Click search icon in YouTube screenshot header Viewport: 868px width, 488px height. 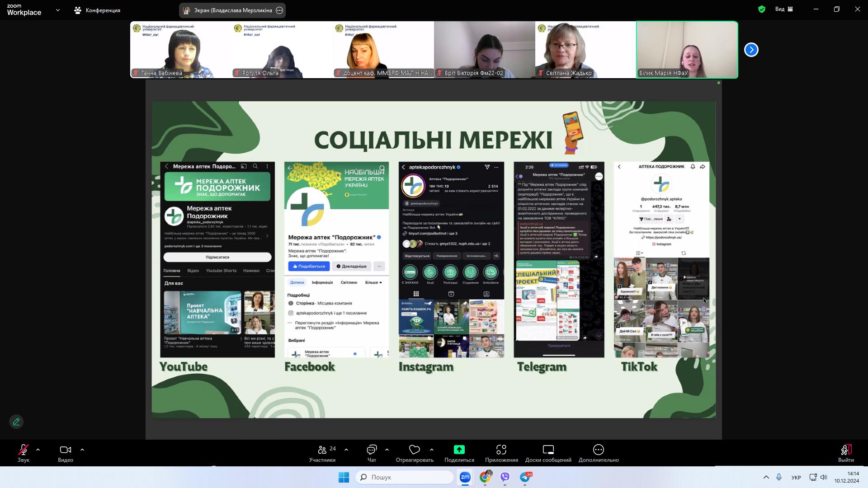click(x=255, y=166)
